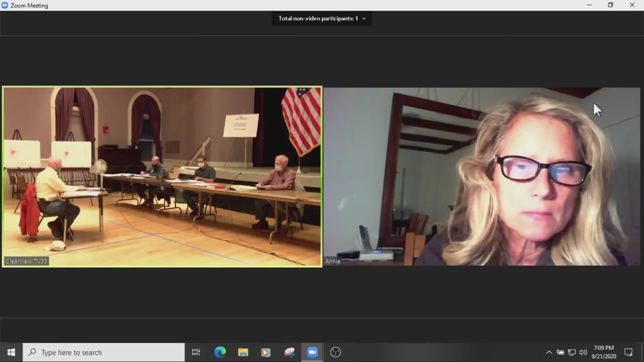Image resolution: width=644 pixels, height=362 pixels.
Task: Open the clock and date flyout
Action: point(604,352)
